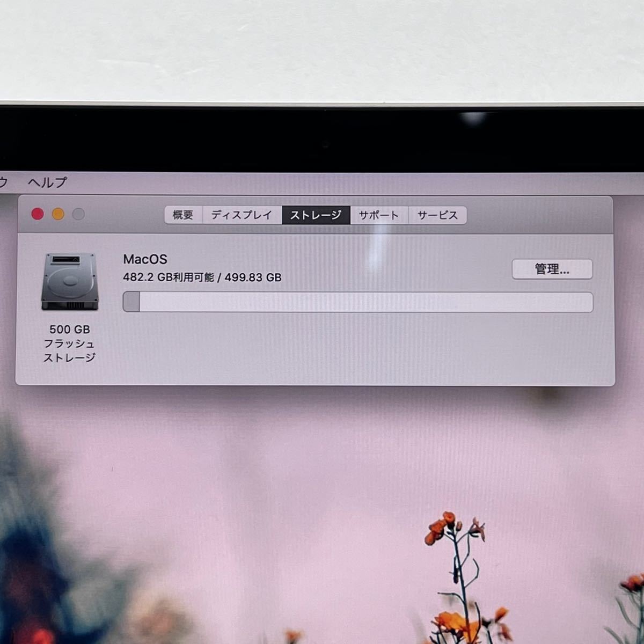Image resolution: width=644 pixels, height=644 pixels.
Task: Click the フラッシュストレージ label
Action: point(70,350)
